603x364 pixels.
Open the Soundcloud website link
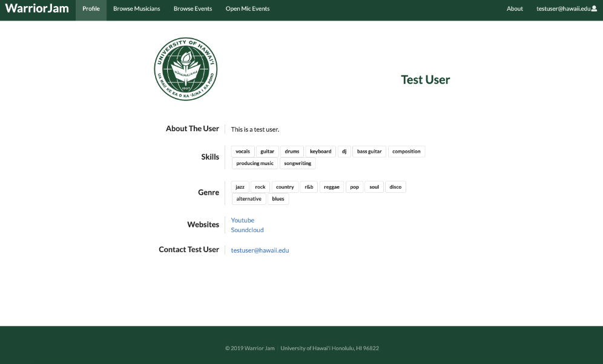click(247, 230)
